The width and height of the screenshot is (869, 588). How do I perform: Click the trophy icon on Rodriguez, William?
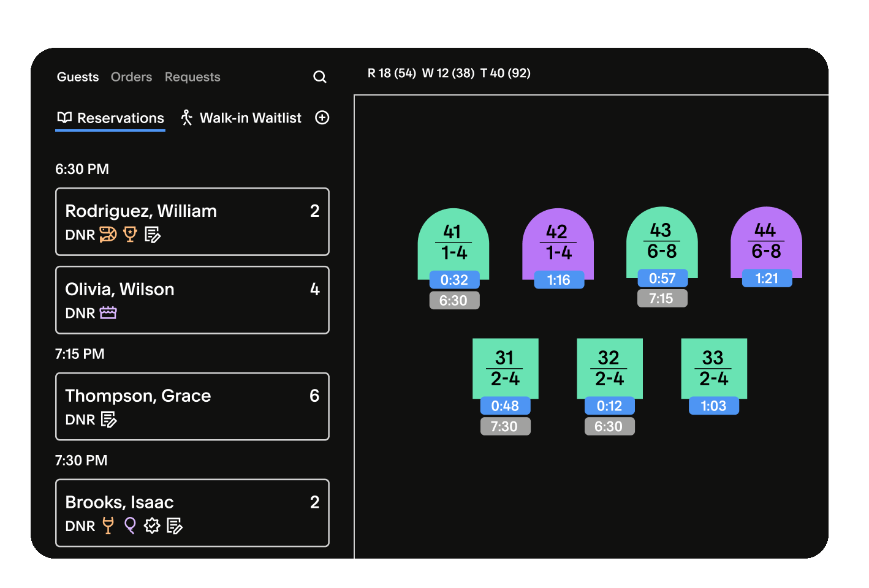130,235
